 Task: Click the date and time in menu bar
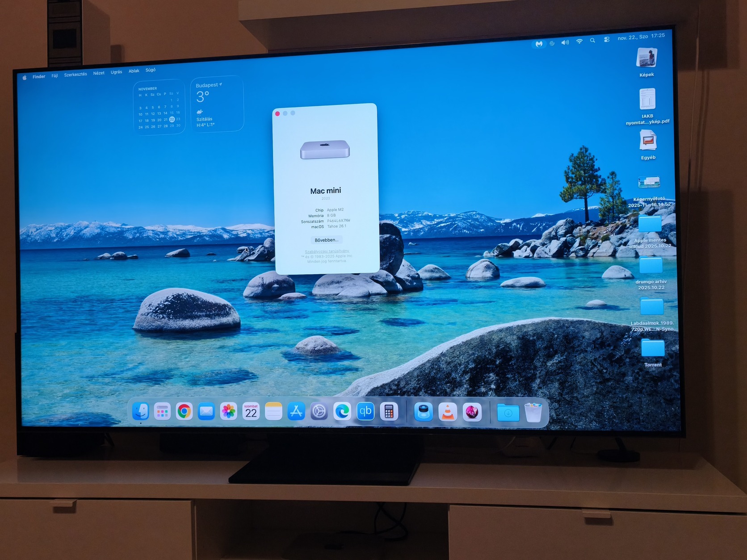click(x=641, y=37)
